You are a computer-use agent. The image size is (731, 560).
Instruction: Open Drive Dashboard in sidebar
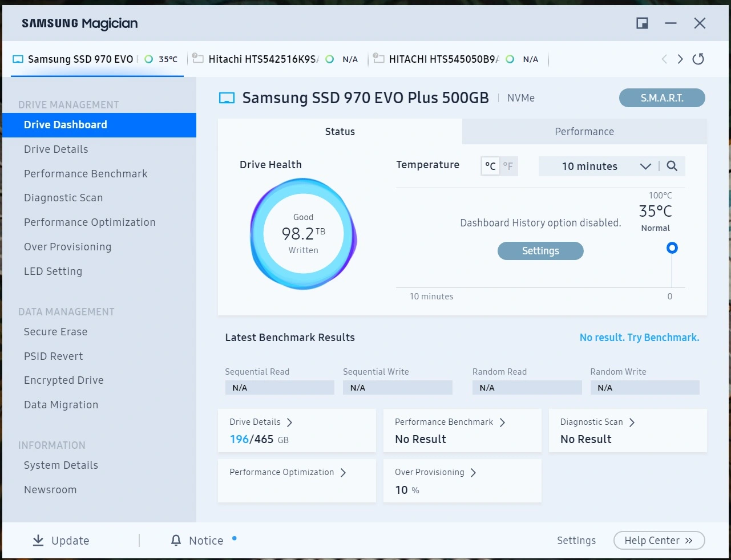coord(99,125)
